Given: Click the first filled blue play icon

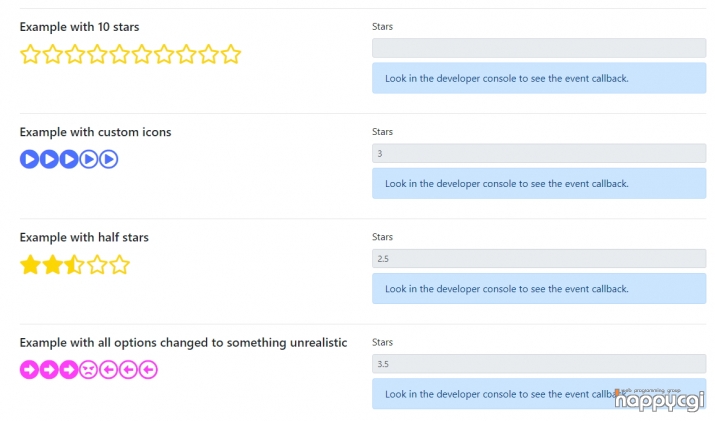Looking at the screenshot, I should 29,159.
